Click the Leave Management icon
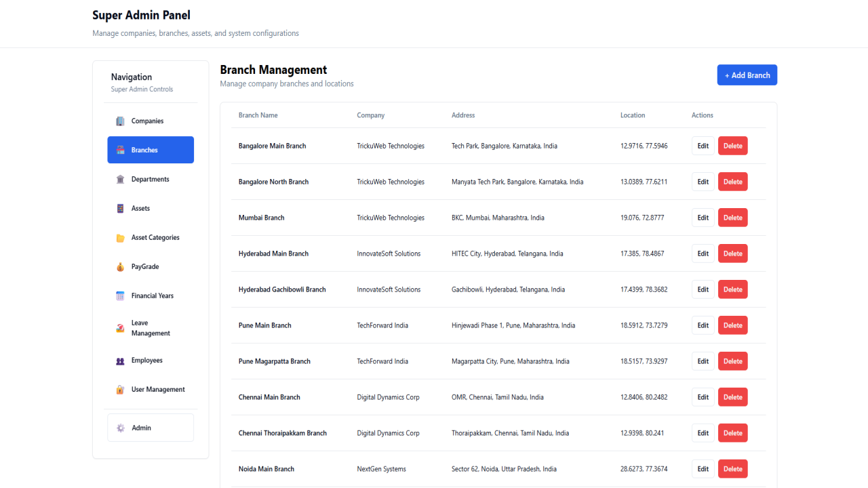 click(120, 328)
